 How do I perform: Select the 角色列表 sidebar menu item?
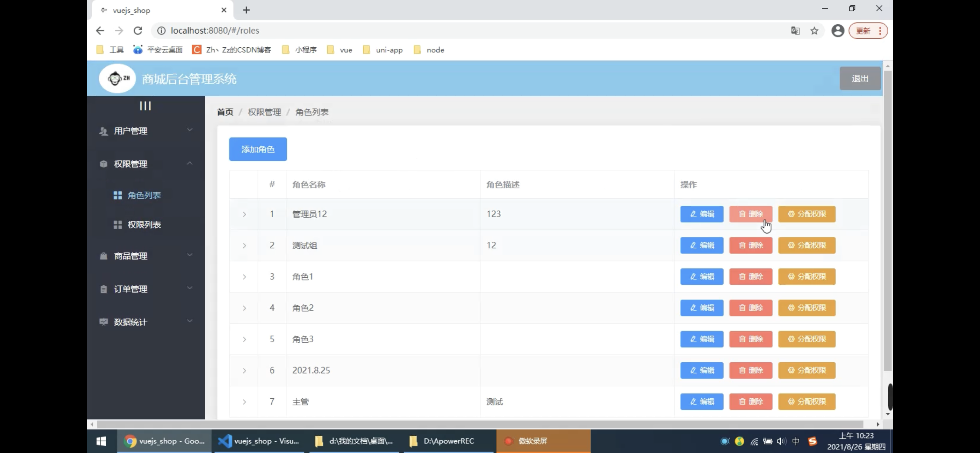146,195
